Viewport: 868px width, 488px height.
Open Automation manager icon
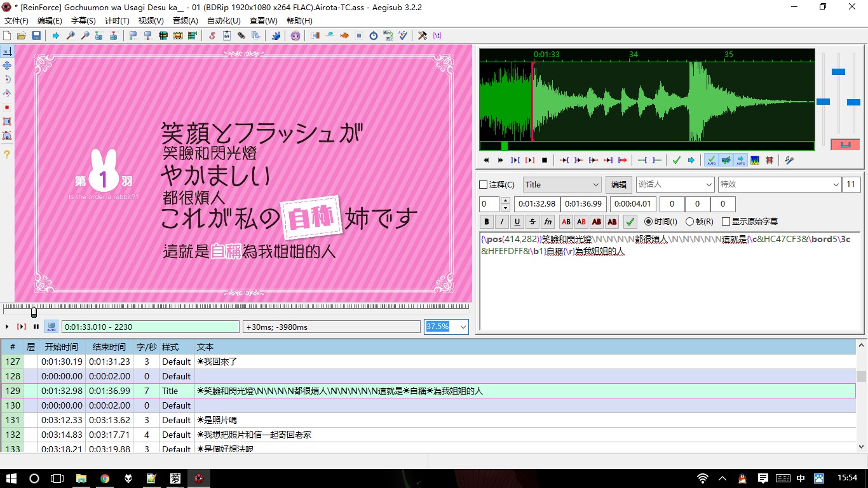(276, 36)
